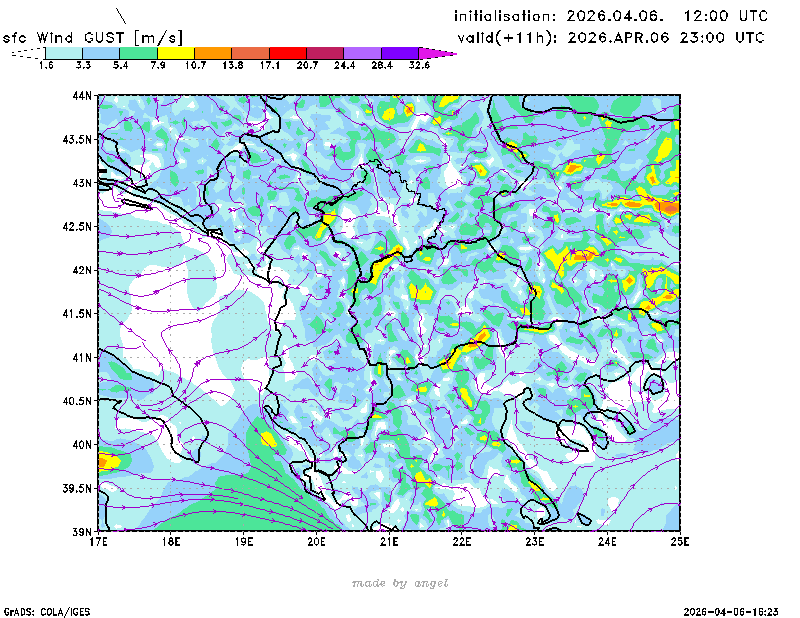
Task: Click the 39N latitude axis label
Action: pyautogui.click(x=82, y=531)
